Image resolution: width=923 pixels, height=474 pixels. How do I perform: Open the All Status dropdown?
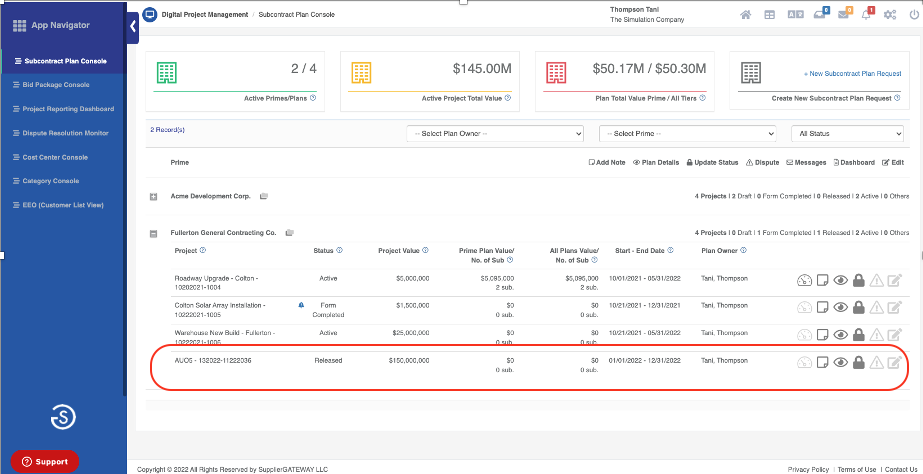[847, 134]
